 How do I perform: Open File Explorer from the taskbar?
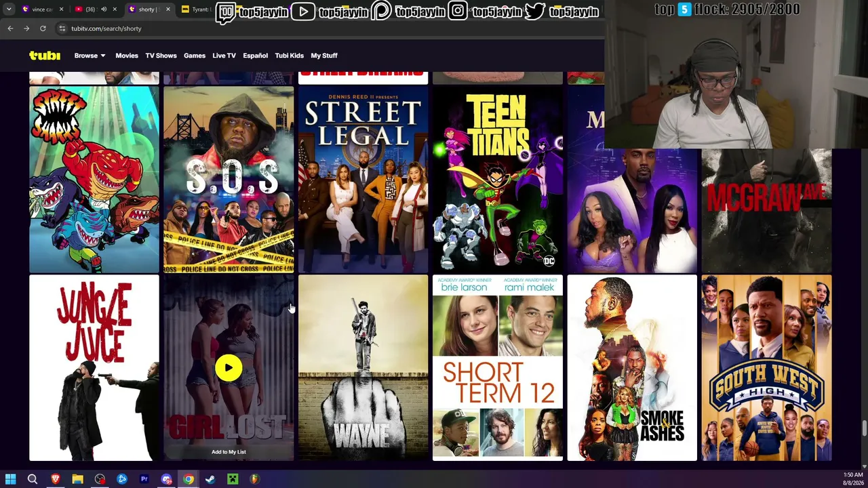click(77, 479)
